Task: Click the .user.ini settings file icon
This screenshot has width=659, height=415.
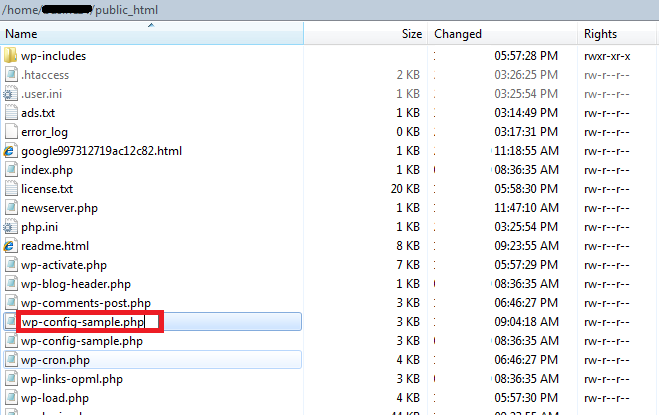Action: 10,94
